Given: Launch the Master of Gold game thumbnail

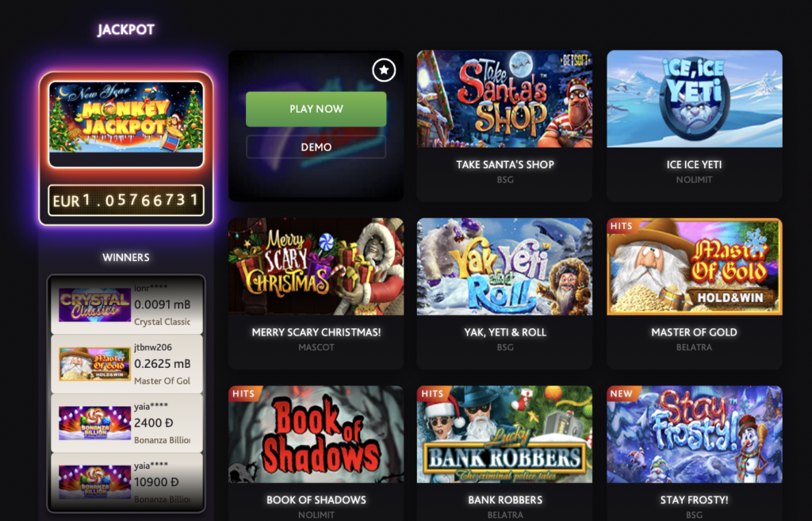Looking at the screenshot, I should 695,266.
